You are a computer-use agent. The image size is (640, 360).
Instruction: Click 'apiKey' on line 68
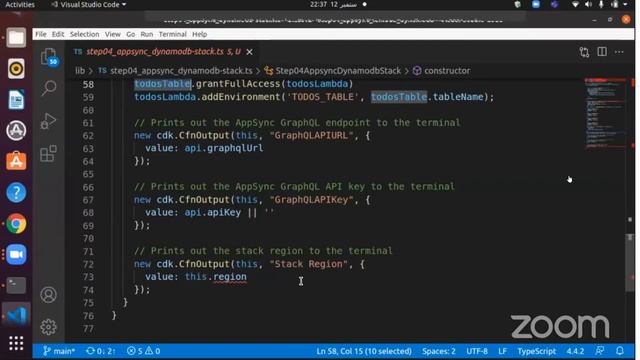(224, 213)
